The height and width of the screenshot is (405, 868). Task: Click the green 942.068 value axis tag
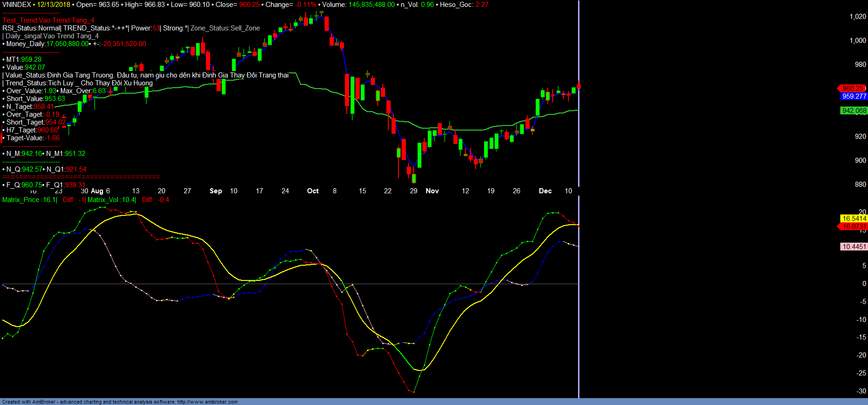tap(854, 111)
